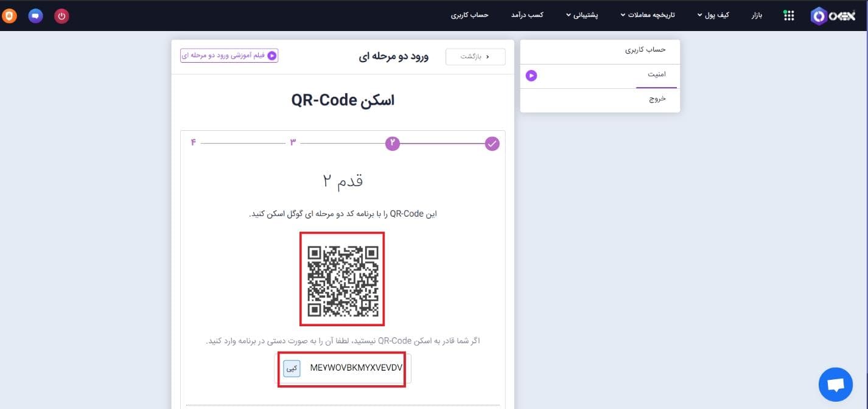Open the فیلم آموزشی ورود دو مرحله ای link
Image resolution: width=868 pixels, height=409 pixels.
pos(229,55)
